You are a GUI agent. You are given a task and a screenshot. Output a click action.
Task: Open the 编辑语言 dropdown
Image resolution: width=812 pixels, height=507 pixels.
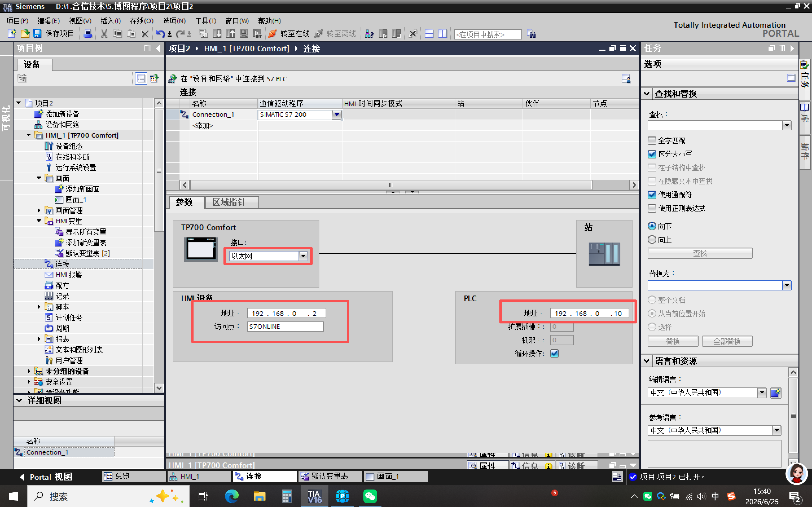(762, 393)
